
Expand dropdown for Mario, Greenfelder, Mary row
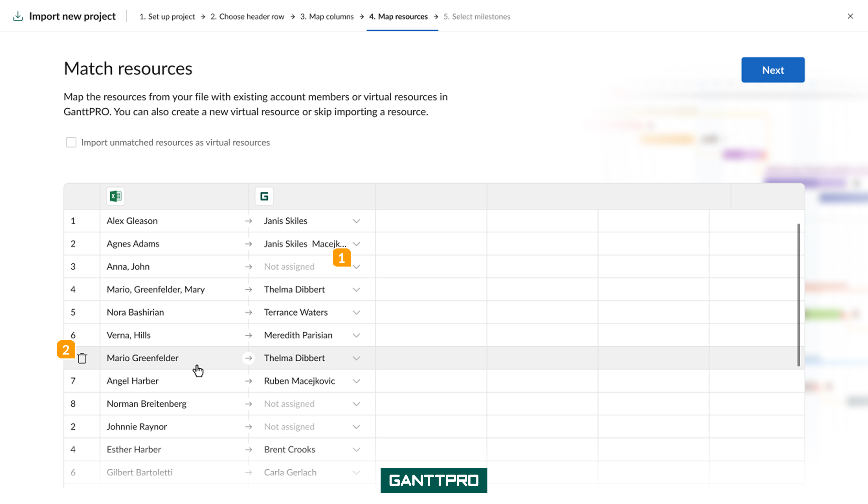pyautogui.click(x=356, y=290)
